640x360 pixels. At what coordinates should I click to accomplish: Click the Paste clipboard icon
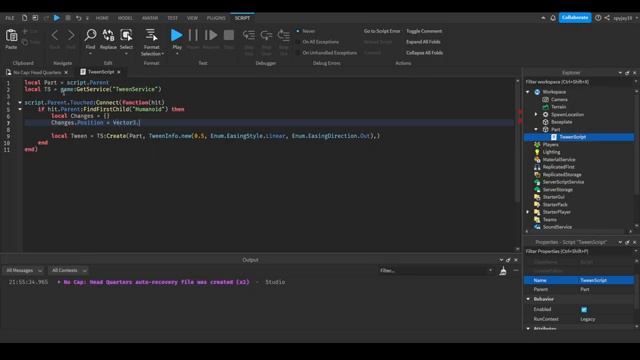[11, 36]
